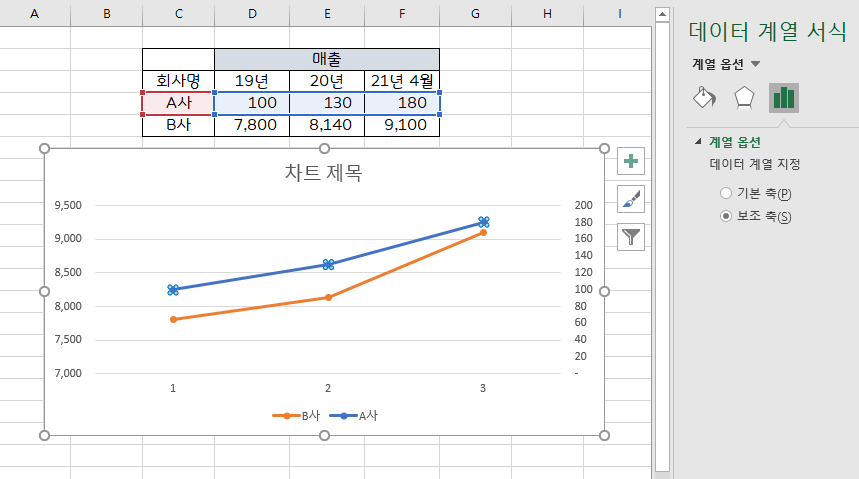Select the 기본 축 radio button

click(726, 193)
